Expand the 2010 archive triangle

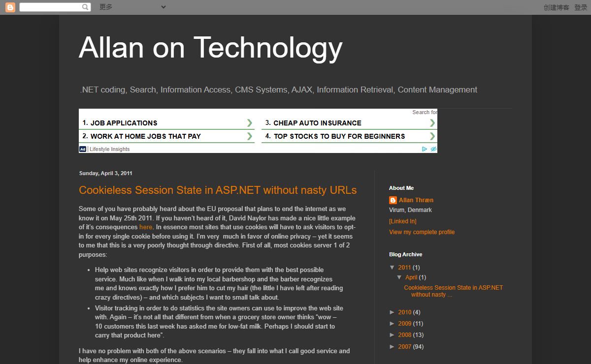(393, 312)
